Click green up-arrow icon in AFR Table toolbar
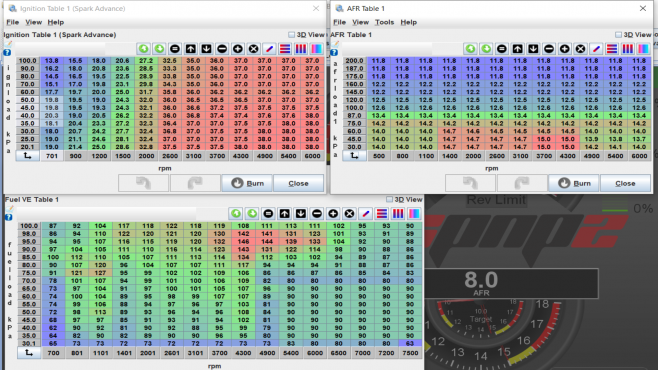 coord(470,49)
